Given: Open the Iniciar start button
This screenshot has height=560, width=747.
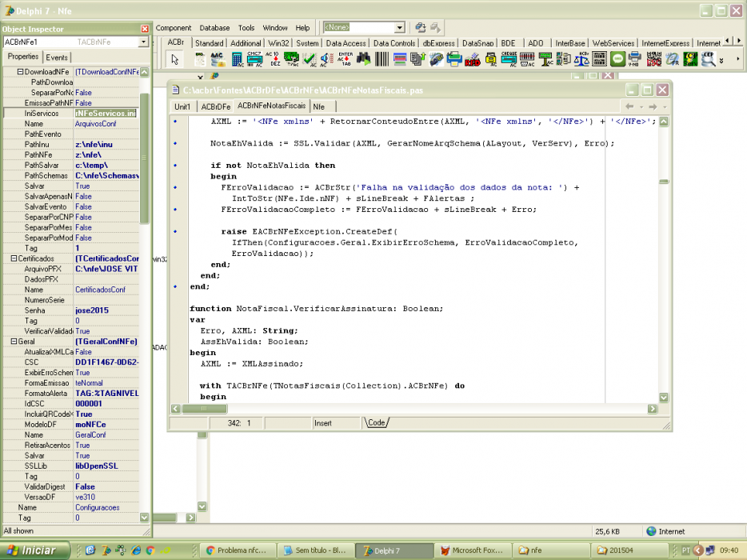Looking at the screenshot, I should tap(34, 550).
